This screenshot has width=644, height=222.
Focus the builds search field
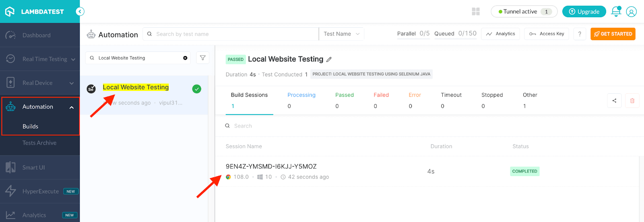pos(138,58)
